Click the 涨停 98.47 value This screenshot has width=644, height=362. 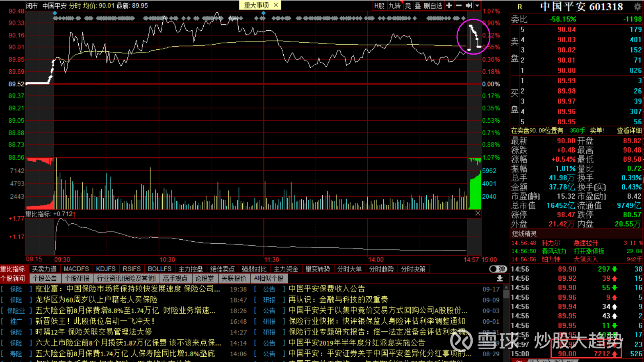[566, 215]
